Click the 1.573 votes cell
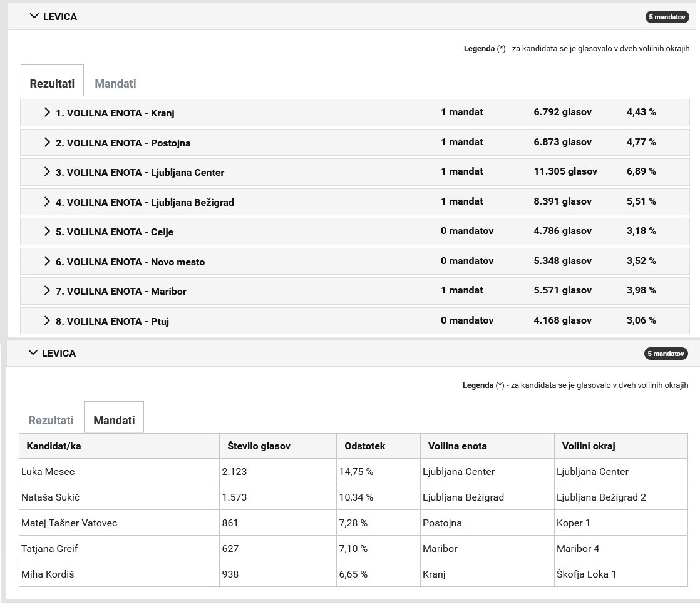The image size is (700, 612). click(x=277, y=497)
